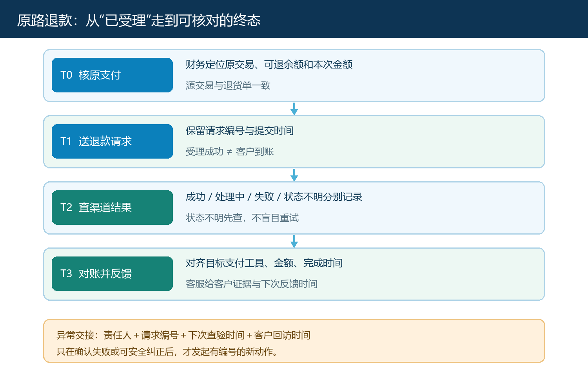Click the line 异常交接：责任人 + 请求编号 + 下次查验时间 + 客户回访时间
This screenshot has height=372, width=588.
point(183,335)
